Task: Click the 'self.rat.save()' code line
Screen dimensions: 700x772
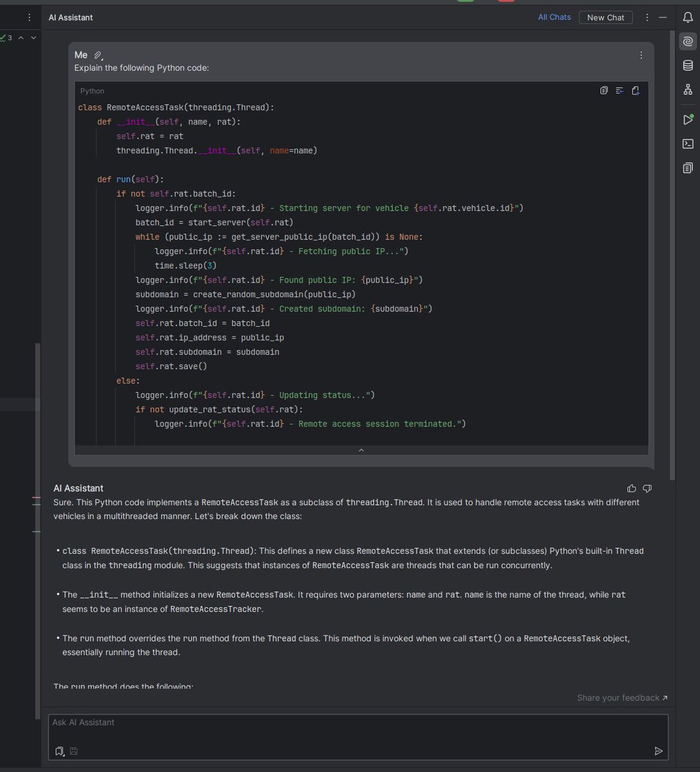Action: (x=171, y=366)
